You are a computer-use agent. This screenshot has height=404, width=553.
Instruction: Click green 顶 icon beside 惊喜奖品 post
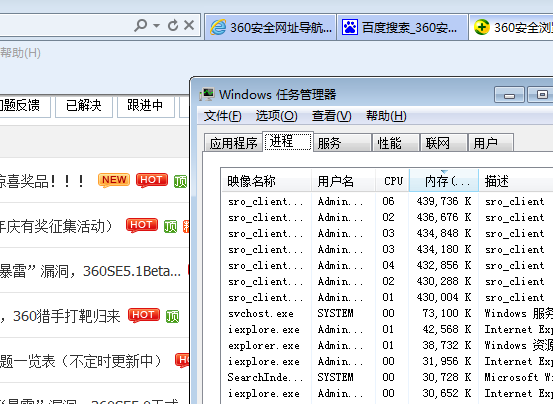pos(180,181)
